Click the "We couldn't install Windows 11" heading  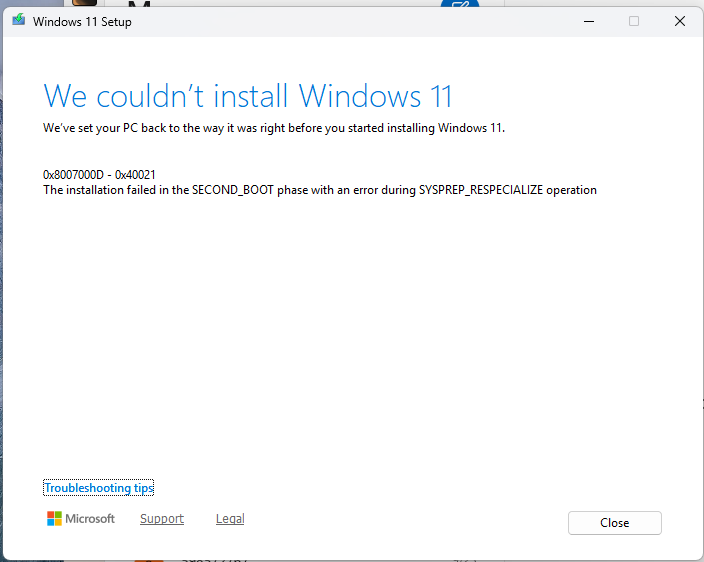(247, 96)
